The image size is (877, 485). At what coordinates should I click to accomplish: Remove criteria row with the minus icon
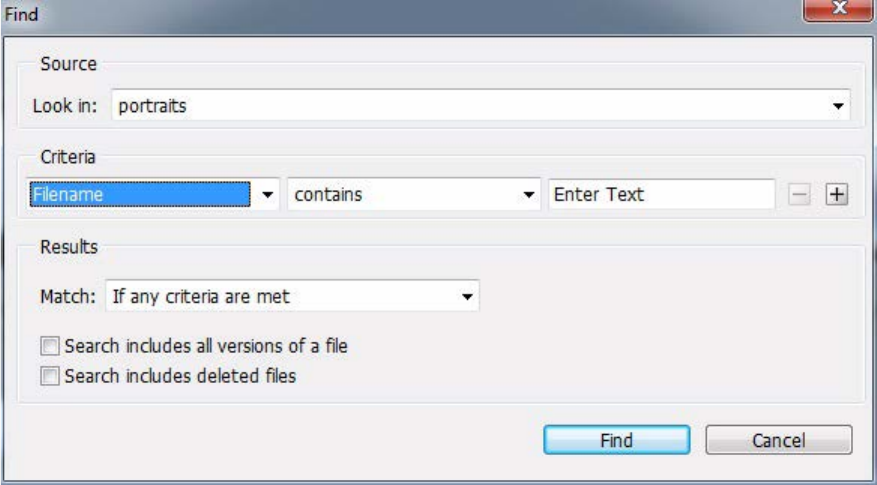(x=799, y=195)
